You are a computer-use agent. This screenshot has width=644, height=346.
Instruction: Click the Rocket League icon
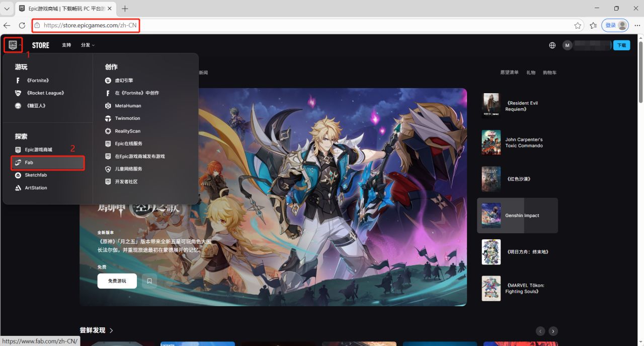[x=18, y=93]
